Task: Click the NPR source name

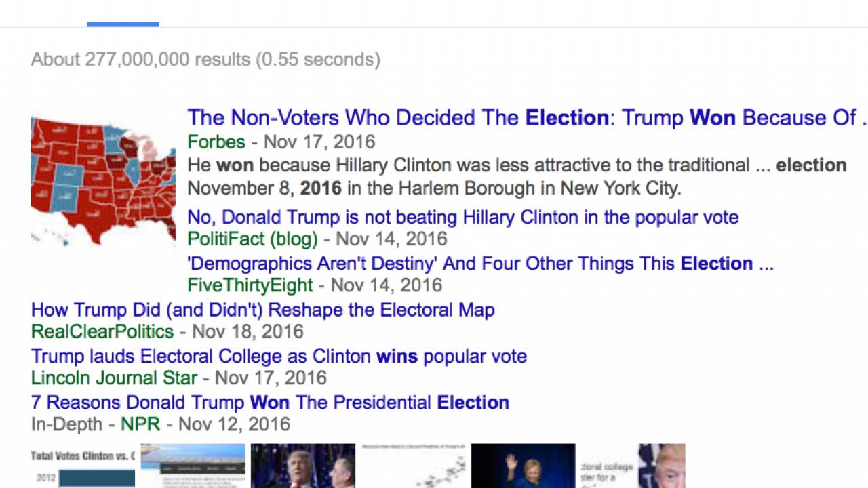Action: pyautogui.click(x=140, y=424)
